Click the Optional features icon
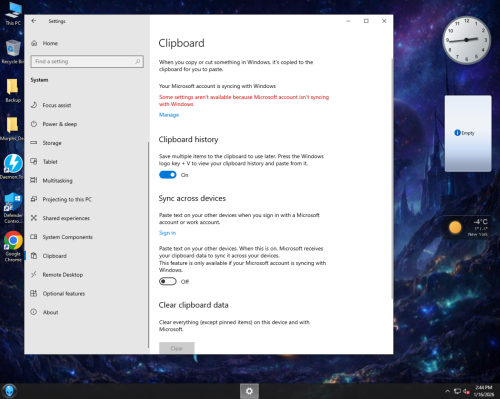500x399 pixels. [x=34, y=293]
